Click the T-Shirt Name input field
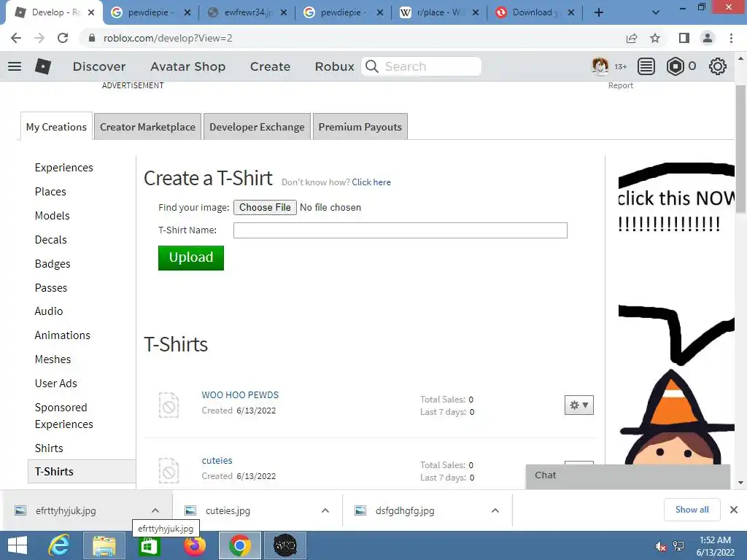747x560 pixels. pyautogui.click(x=400, y=230)
